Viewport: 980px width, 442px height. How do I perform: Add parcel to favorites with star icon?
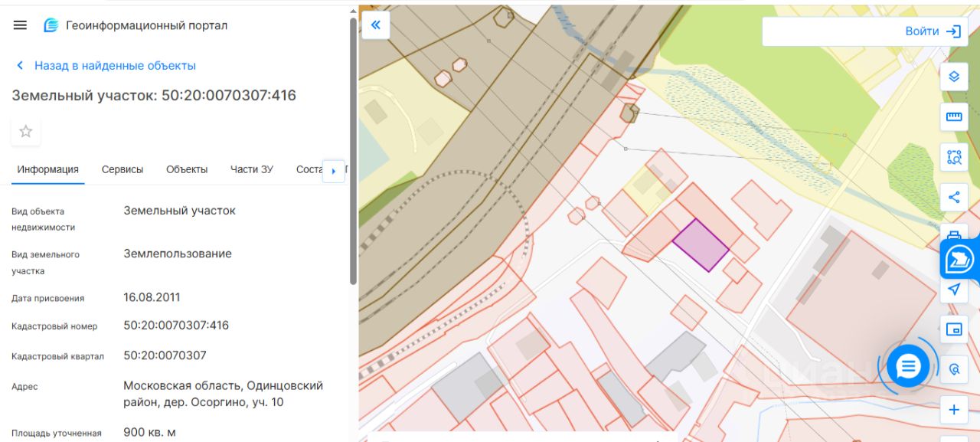26,131
